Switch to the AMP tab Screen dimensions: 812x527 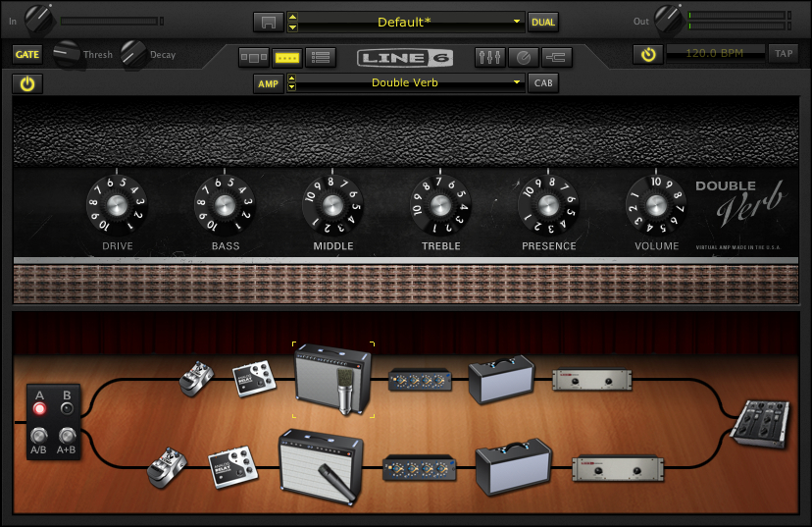pos(268,83)
